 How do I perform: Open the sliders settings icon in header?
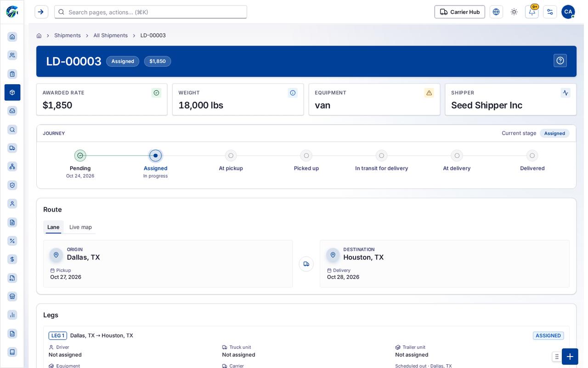[550, 12]
